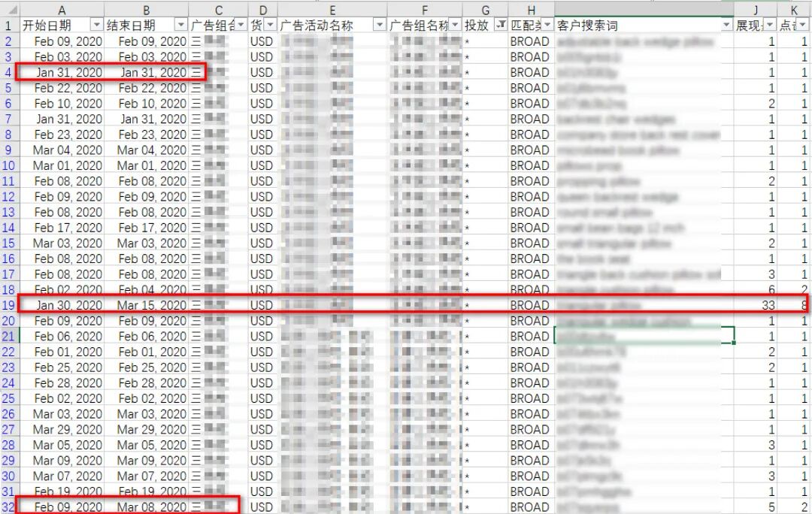Click the Mar 29, 2020 end date in row 27
This screenshot has height=514, width=812.
147,429
